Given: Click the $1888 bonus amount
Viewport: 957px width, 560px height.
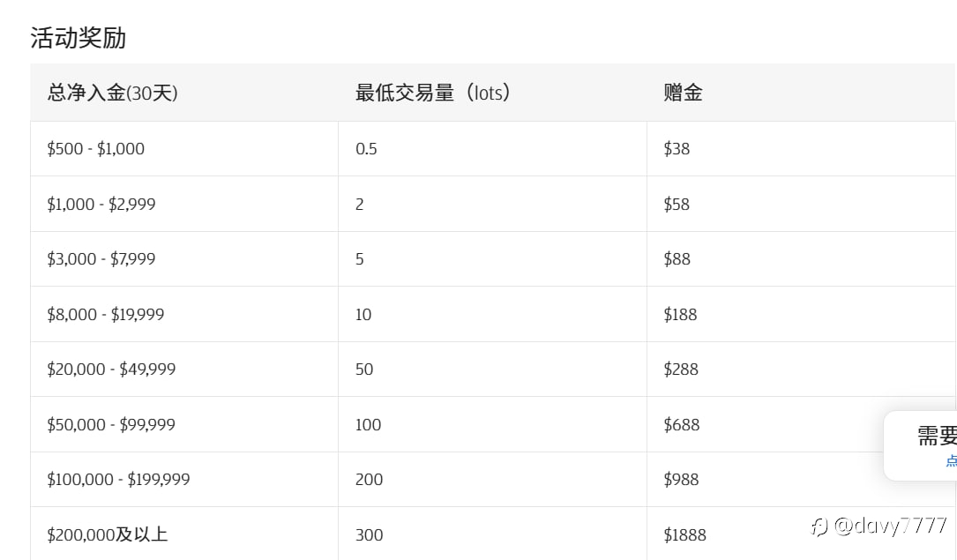Looking at the screenshot, I should [684, 535].
